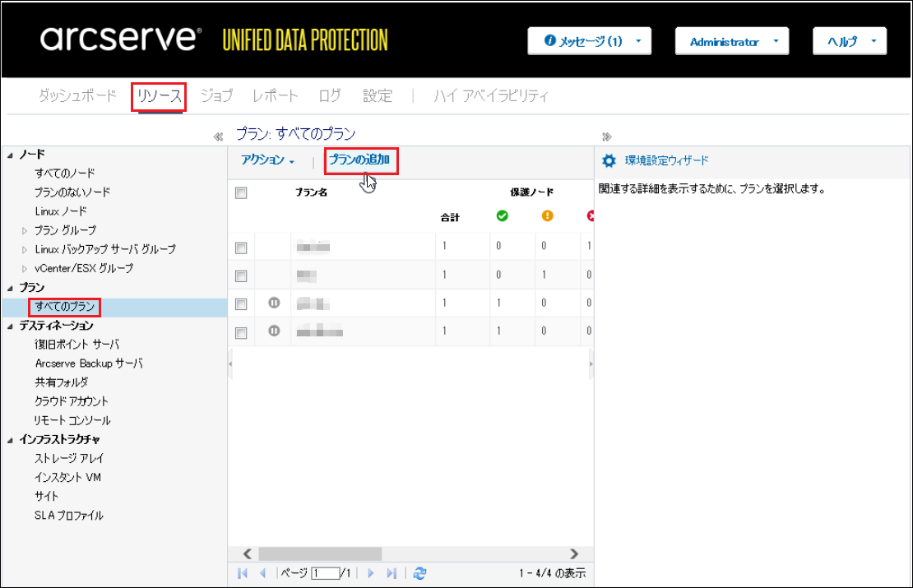Select すべてのノード in tree
Screen dimensions: 913x588
click(65, 174)
